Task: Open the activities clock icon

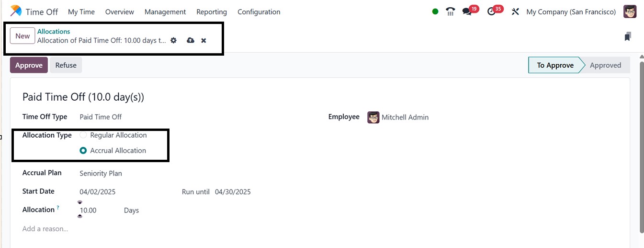Action: (491, 12)
